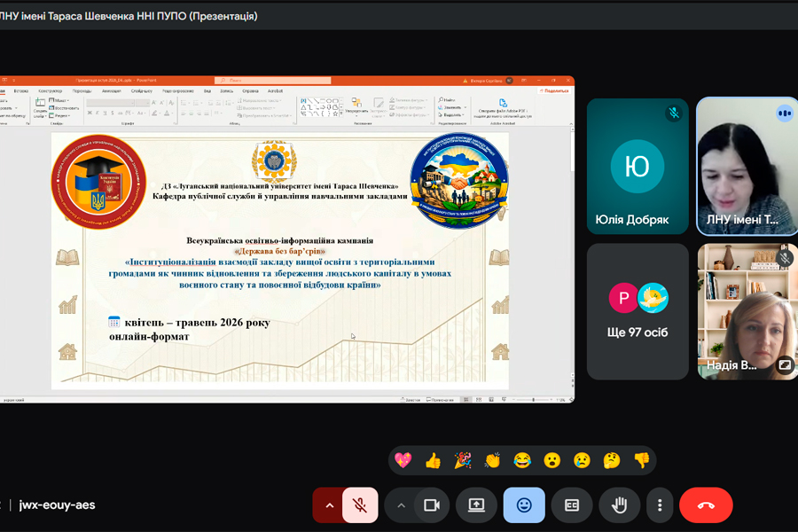Expand audio settings arrow next to microphone
The image size is (798, 532).
tap(329, 505)
